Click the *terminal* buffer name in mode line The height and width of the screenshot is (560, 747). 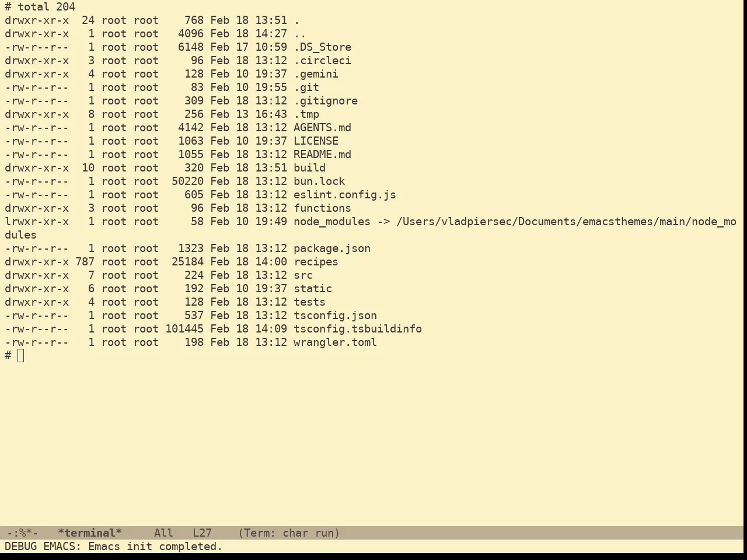pyautogui.click(x=90, y=533)
